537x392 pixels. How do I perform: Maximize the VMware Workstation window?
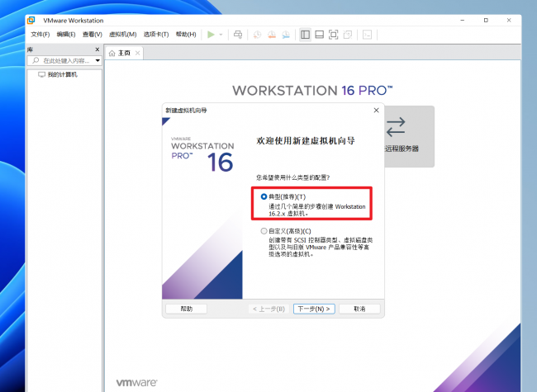click(x=486, y=21)
